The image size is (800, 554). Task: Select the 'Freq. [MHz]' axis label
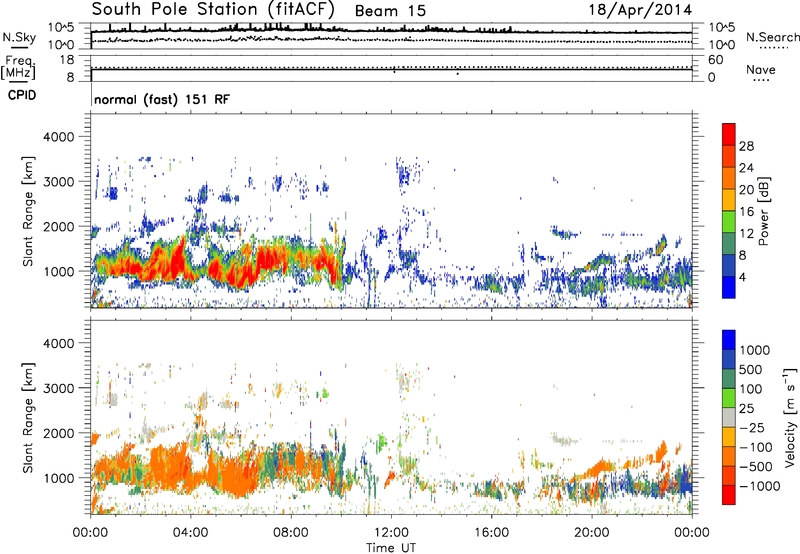tap(18, 68)
